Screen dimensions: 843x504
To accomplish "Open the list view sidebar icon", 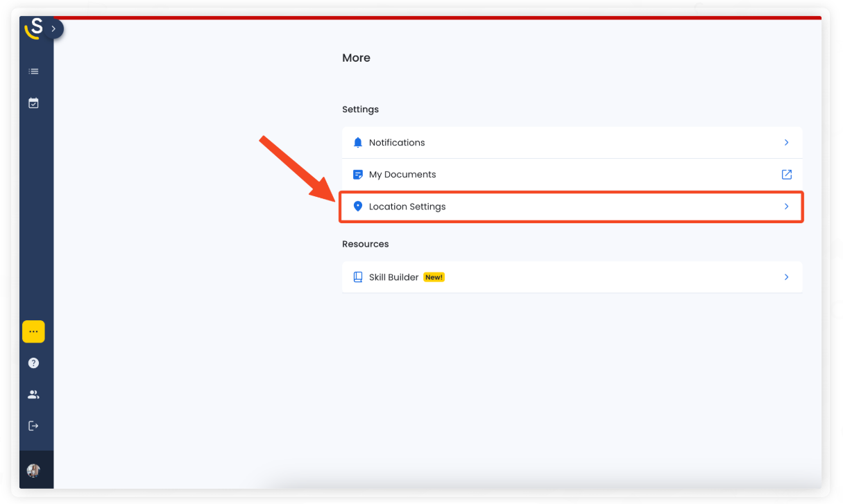I will [33, 71].
